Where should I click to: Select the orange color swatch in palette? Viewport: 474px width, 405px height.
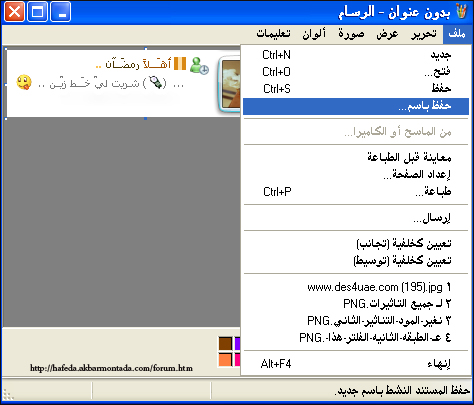(x=225, y=360)
